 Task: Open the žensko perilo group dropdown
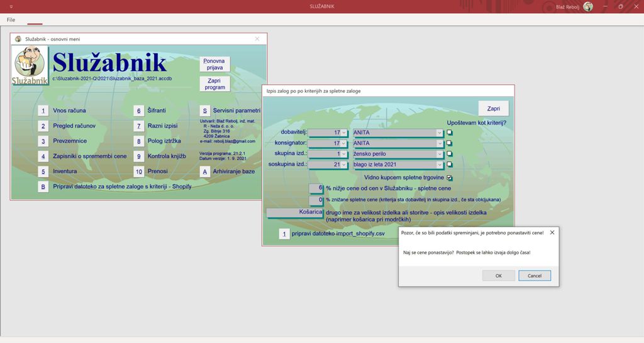tap(440, 154)
